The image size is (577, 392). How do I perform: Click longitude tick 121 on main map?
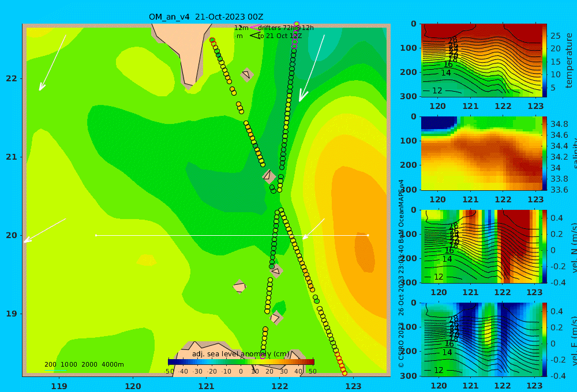tap(207, 386)
